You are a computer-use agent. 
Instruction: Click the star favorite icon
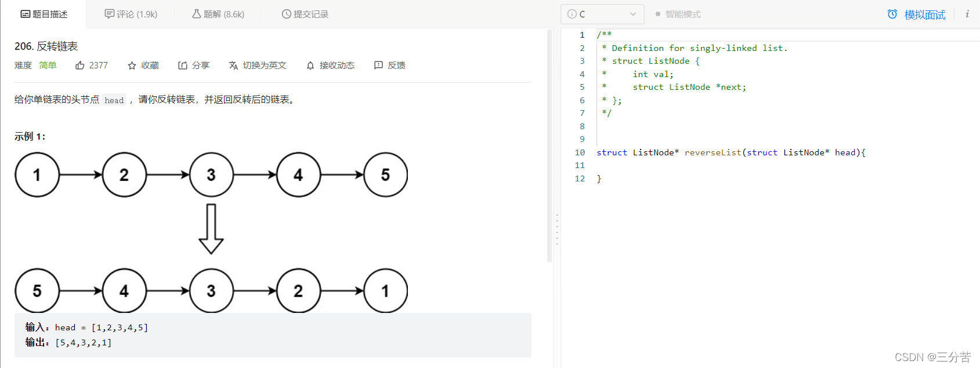click(132, 65)
